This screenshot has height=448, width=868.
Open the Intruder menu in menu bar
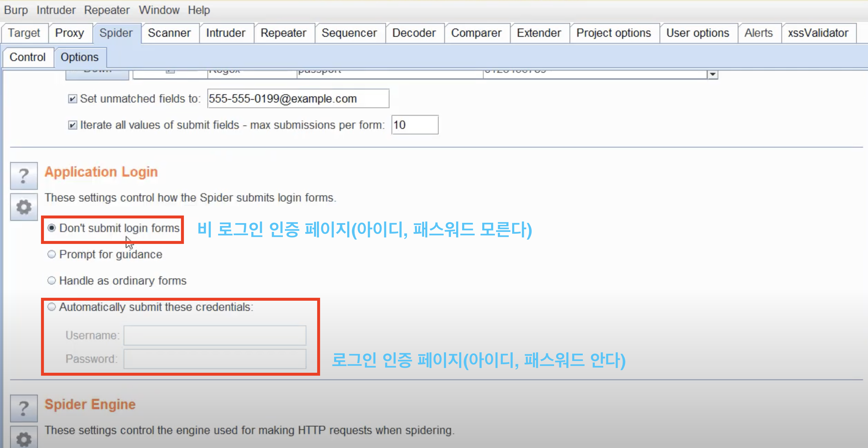point(56,10)
